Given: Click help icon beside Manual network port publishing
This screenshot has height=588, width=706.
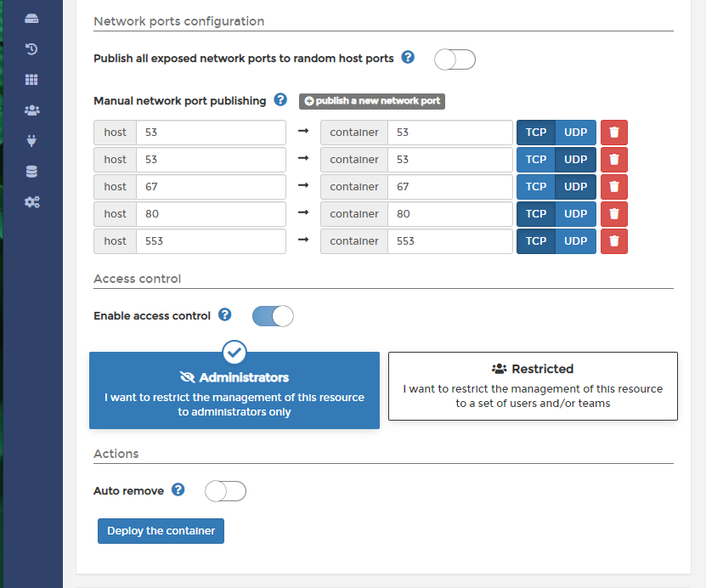Looking at the screenshot, I should (280, 100).
